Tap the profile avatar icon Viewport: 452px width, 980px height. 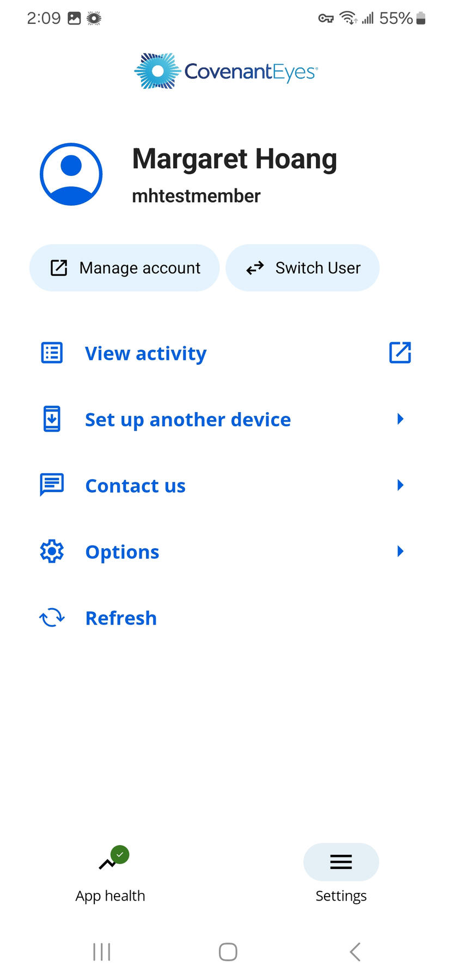pyautogui.click(x=71, y=174)
